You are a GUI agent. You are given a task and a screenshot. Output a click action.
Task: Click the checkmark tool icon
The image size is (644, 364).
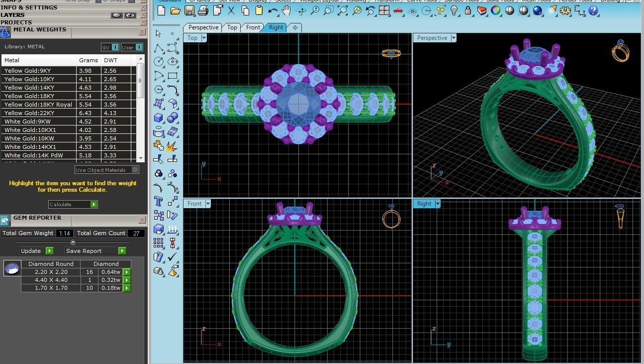[x=173, y=257]
